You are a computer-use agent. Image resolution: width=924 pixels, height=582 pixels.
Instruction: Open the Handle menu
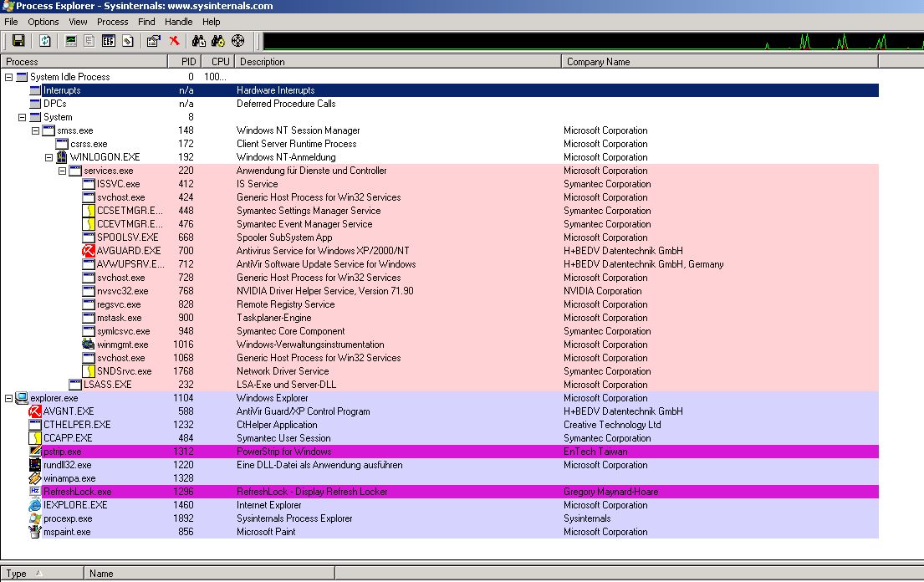(179, 22)
